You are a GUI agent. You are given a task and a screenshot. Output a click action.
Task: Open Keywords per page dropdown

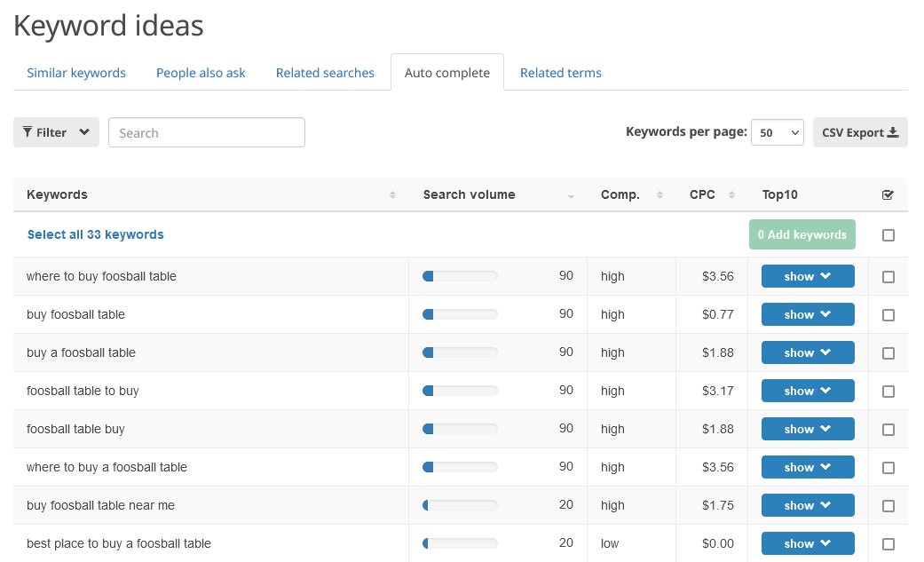coord(778,132)
